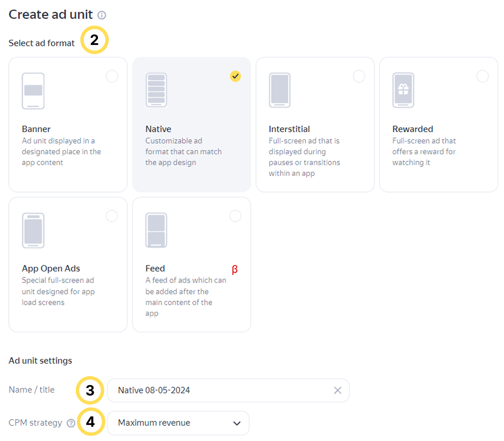Click the Feed format phone icon
The height and width of the screenshot is (441, 504).
click(156, 230)
